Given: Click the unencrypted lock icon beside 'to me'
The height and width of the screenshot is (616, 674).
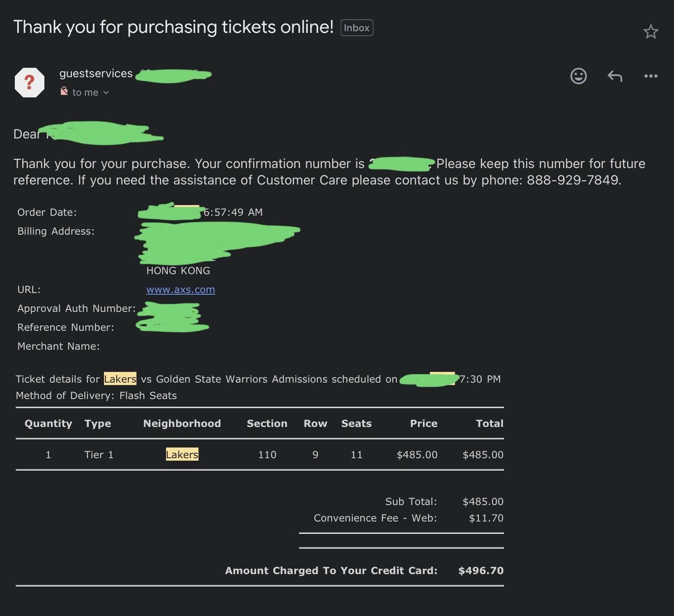Looking at the screenshot, I should [x=64, y=91].
